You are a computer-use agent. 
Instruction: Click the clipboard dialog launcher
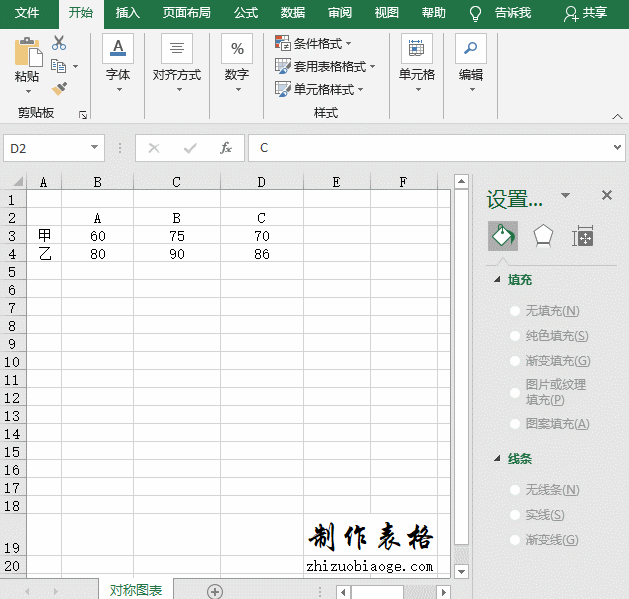pos(83,116)
